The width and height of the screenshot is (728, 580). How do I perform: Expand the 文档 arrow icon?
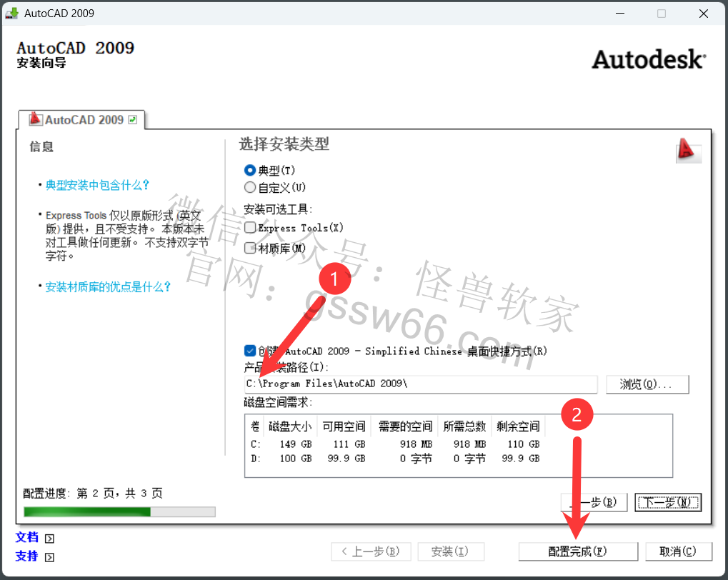tap(49, 539)
